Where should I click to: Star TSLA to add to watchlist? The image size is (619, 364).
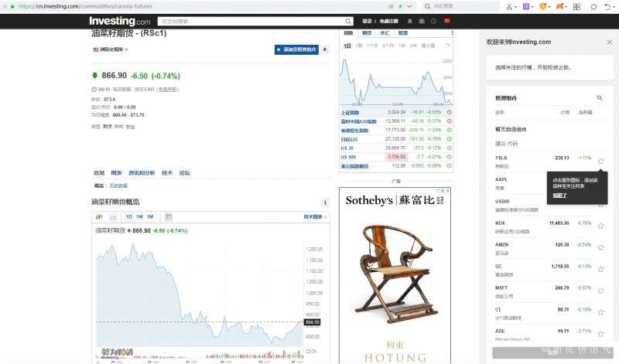600,161
